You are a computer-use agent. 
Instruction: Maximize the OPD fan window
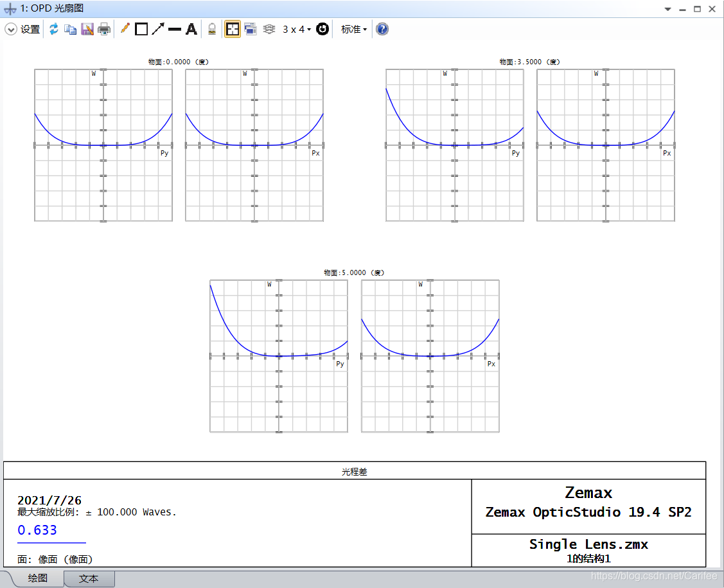coord(697,9)
